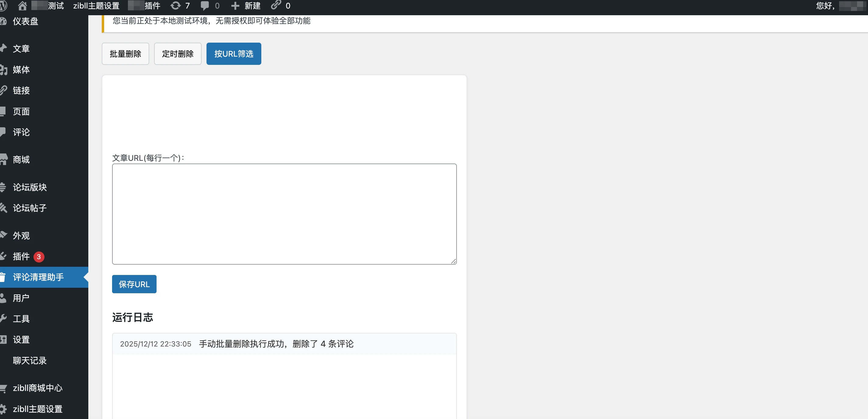Screen dimensions: 868x419
Task: Click the 商城 store icon in sidebar
Action: [3, 159]
